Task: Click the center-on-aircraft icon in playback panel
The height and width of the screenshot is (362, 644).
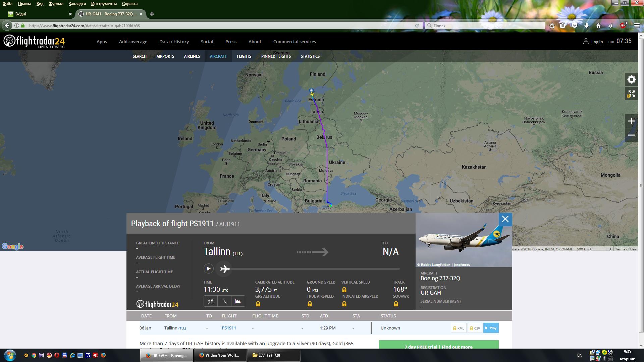Action: coord(211,301)
